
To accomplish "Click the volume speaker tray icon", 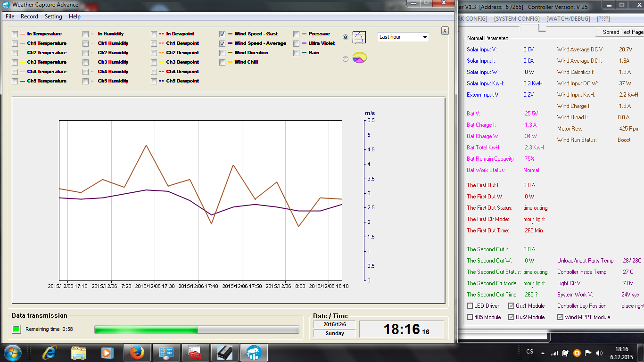I will [599, 353].
